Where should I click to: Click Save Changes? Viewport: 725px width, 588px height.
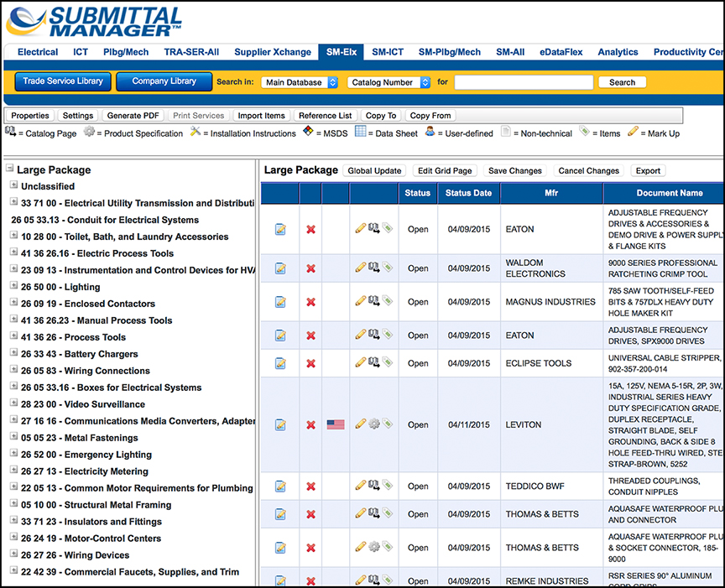515,170
